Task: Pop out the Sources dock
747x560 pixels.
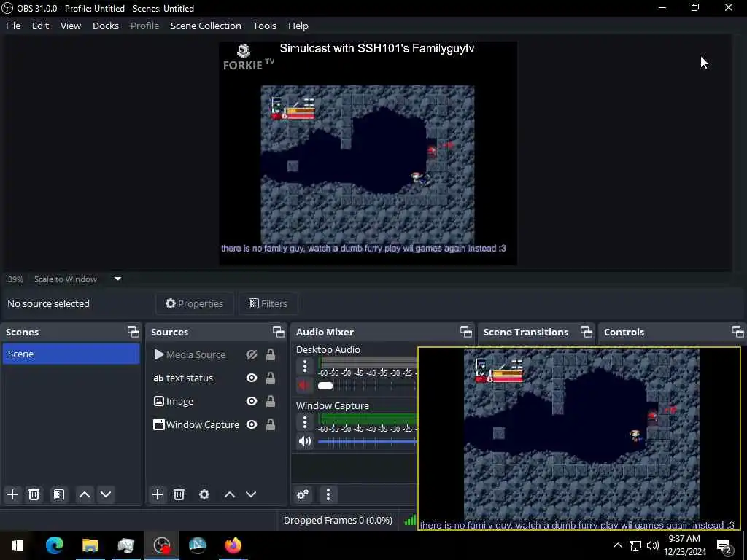Action: point(278,332)
